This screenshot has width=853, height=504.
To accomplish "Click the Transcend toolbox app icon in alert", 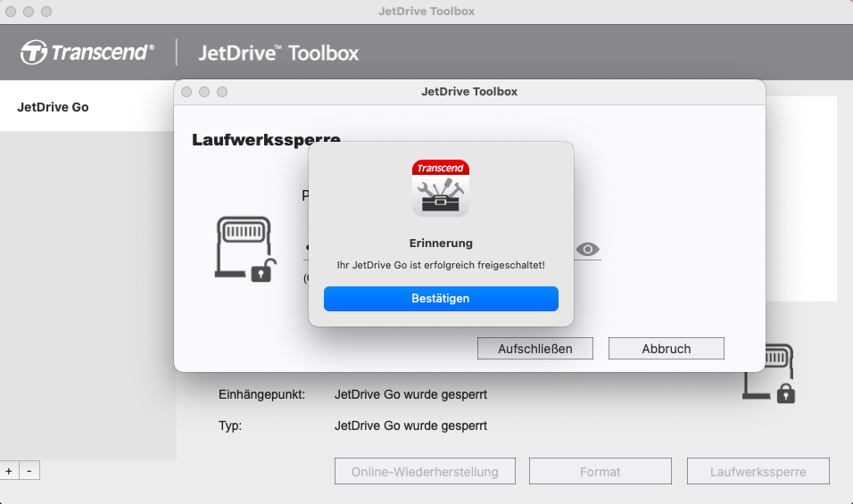I will click(441, 187).
